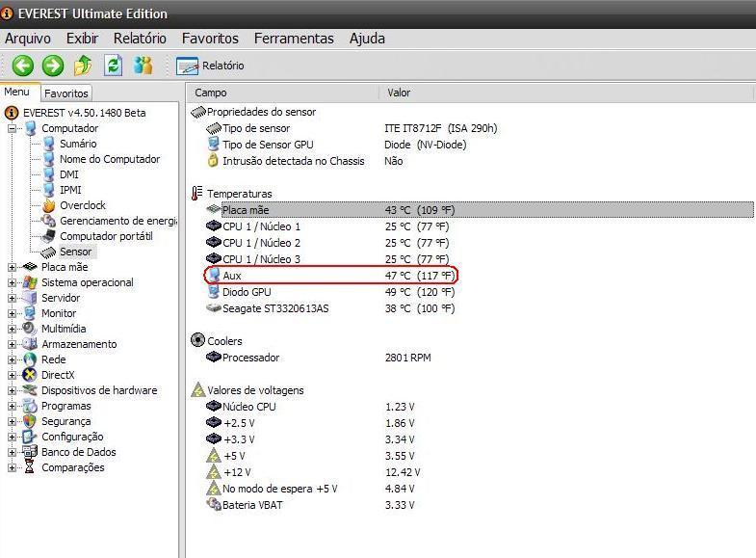Select EVEREST v4.50.1480 Beta root item
Image resolution: width=756 pixels, height=558 pixels.
(84, 113)
